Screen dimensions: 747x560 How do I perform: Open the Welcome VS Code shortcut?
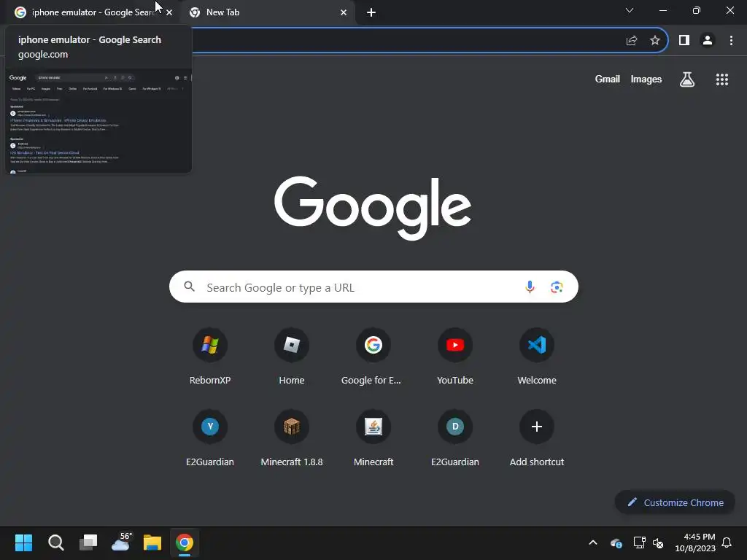pyautogui.click(x=537, y=356)
